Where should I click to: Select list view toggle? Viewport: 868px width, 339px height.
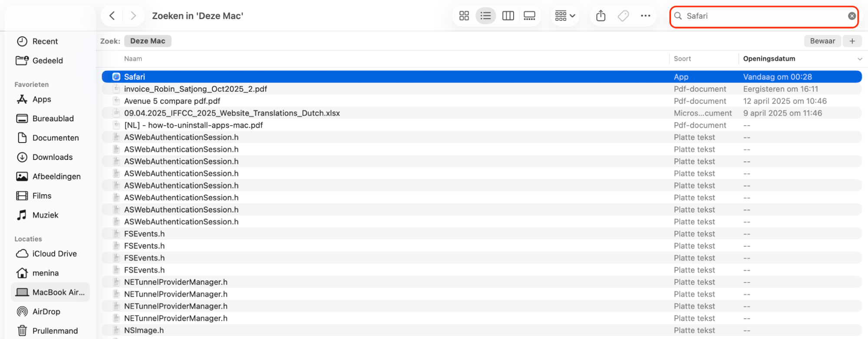485,16
